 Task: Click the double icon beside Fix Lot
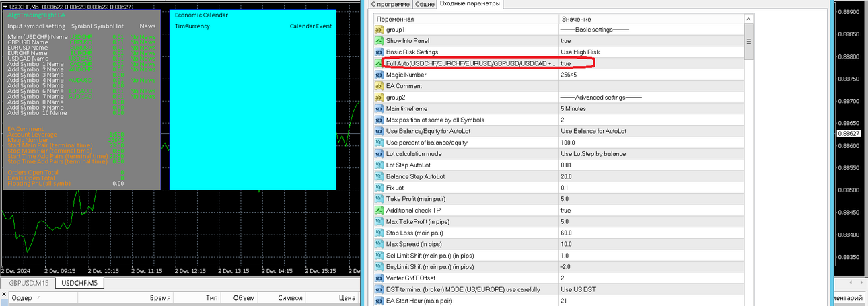[379, 188]
